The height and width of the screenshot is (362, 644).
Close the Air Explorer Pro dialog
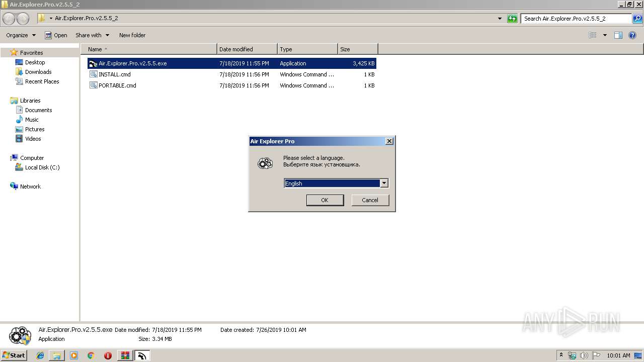[x=389, y=141]
